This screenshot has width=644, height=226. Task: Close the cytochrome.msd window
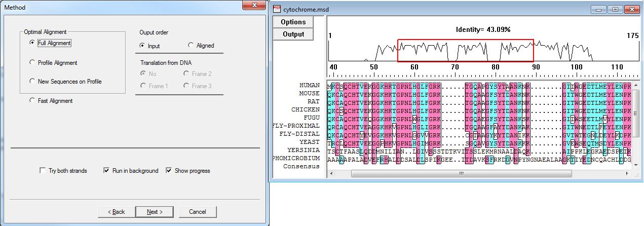coord(632,9)
